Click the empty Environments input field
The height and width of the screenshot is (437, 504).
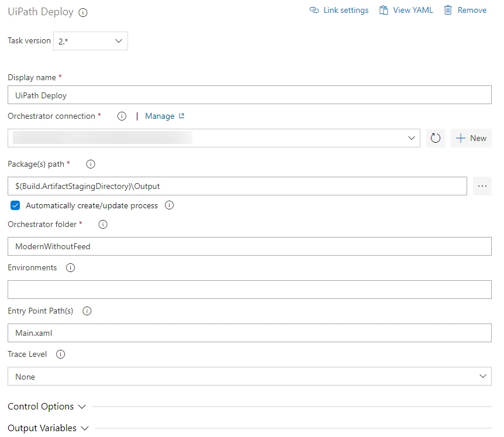point(250,290)
